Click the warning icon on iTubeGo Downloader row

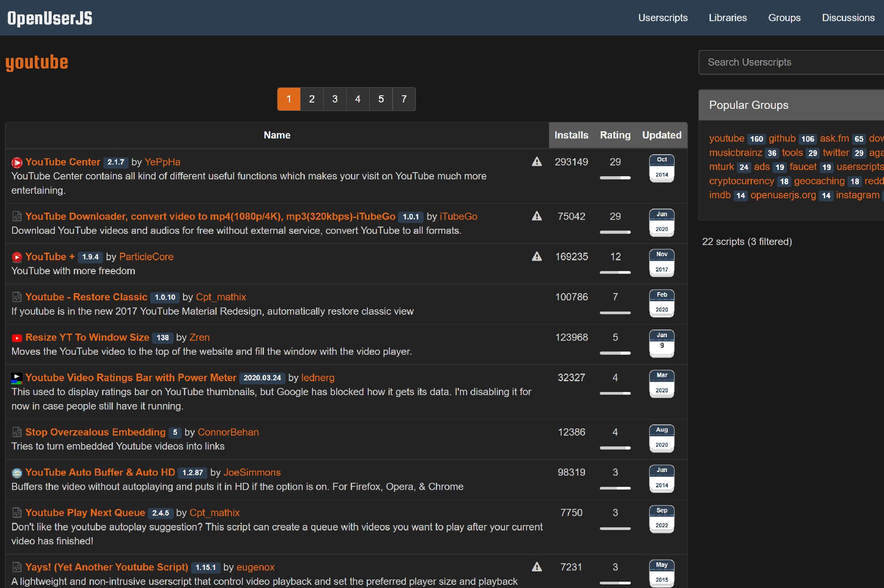pyautogui.click(x=536, y=216)
